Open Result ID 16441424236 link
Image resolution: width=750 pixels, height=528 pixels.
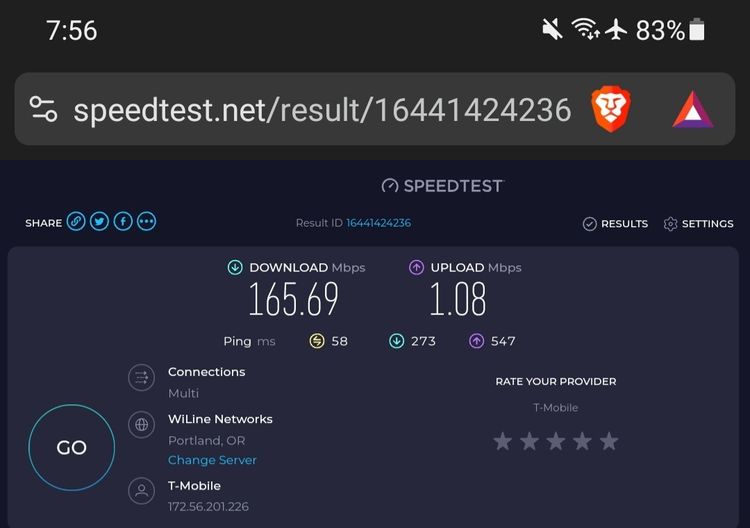tap(378, 223)
